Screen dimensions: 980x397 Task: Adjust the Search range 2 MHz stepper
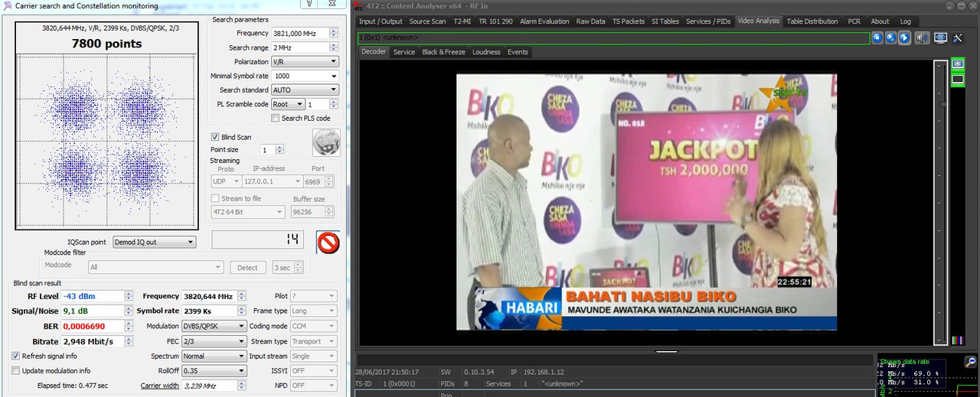click(333, 47)
